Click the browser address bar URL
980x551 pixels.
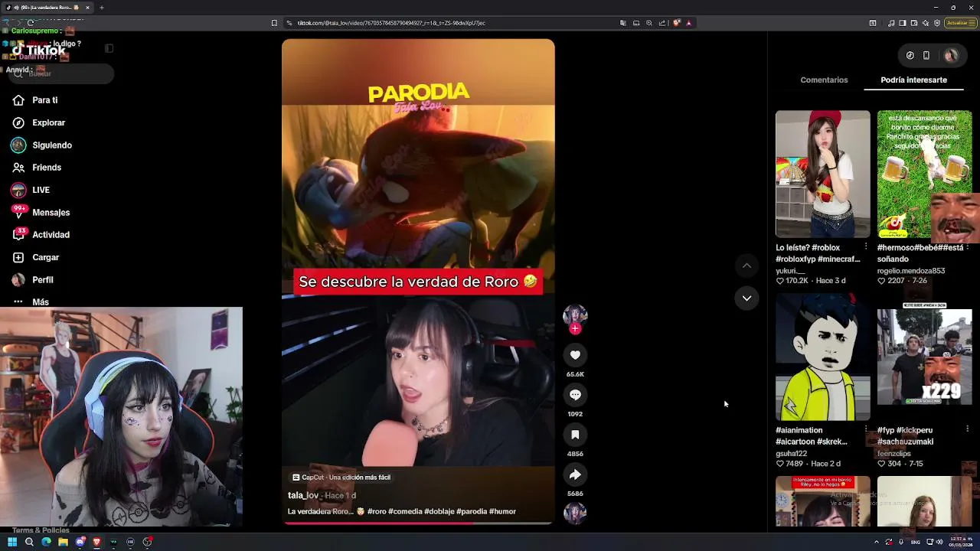(391, 23)
